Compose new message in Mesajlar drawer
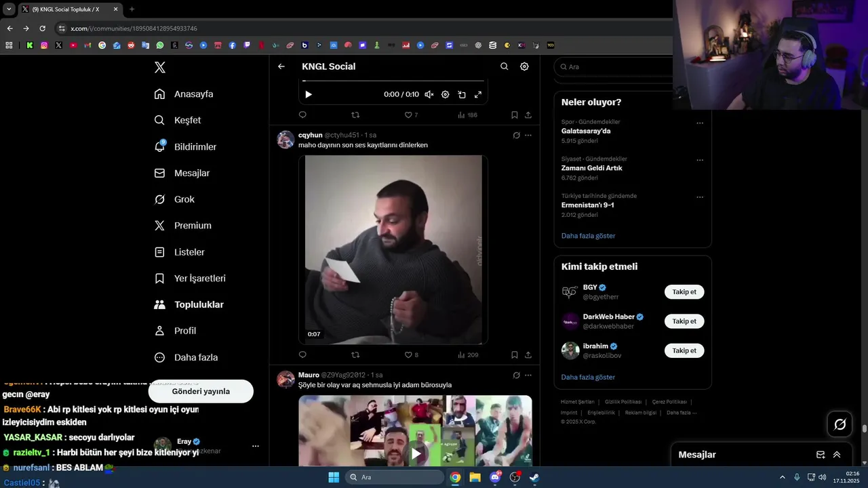The height and width of the screenshot is (488, 868). [821, 455]
